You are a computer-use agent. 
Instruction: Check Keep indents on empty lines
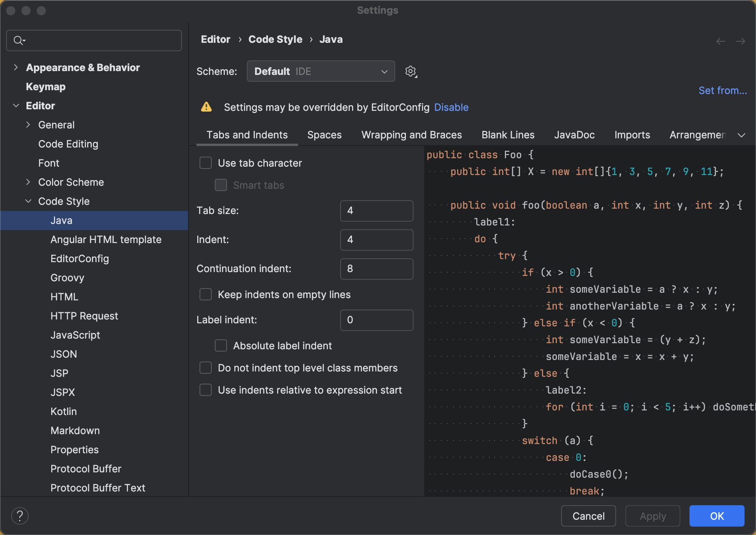click(205, 294)
